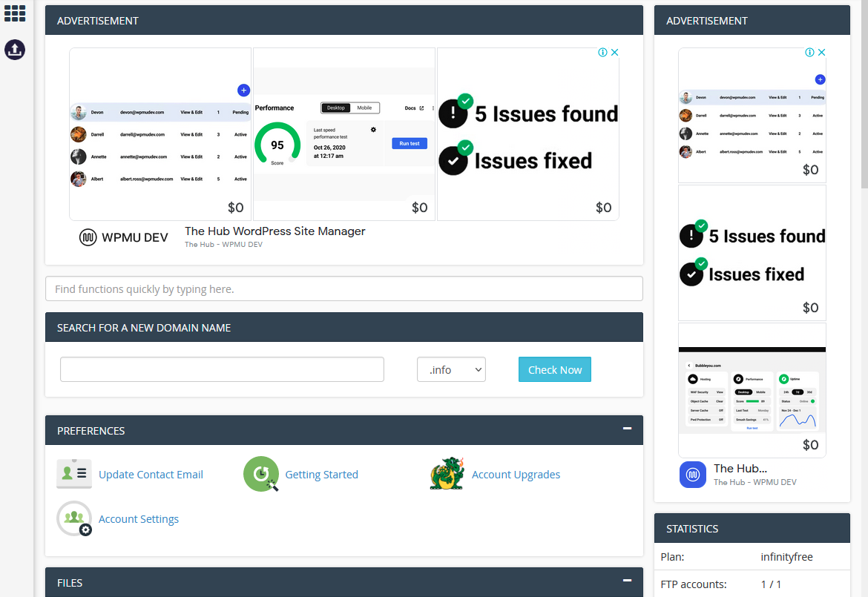868x597 pixels.
Task: Click the Update Contact Email icon
Action: tap(74, 474)
